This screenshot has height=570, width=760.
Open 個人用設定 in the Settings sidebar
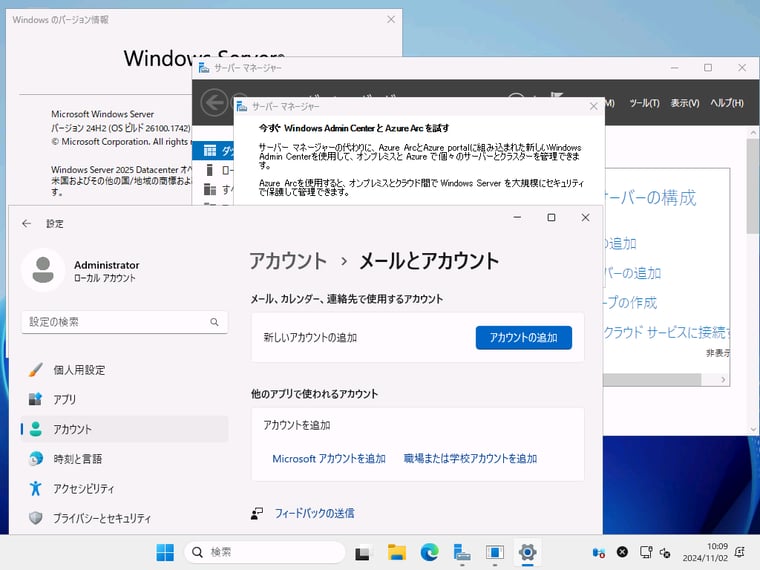click(124, 370)
